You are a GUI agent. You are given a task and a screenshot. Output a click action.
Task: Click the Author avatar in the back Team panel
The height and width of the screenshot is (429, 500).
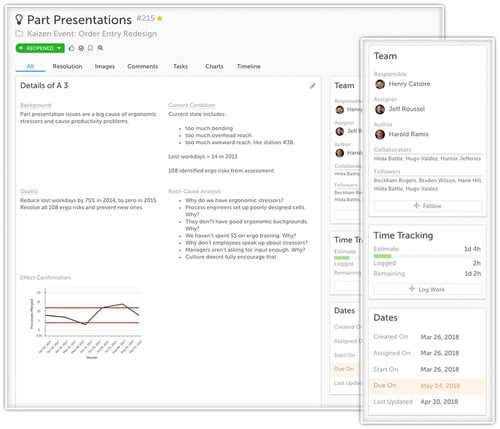click(340, 153)
